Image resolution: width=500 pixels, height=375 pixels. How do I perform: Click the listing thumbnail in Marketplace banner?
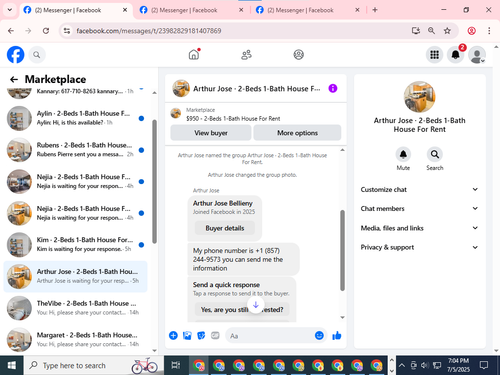176,113
